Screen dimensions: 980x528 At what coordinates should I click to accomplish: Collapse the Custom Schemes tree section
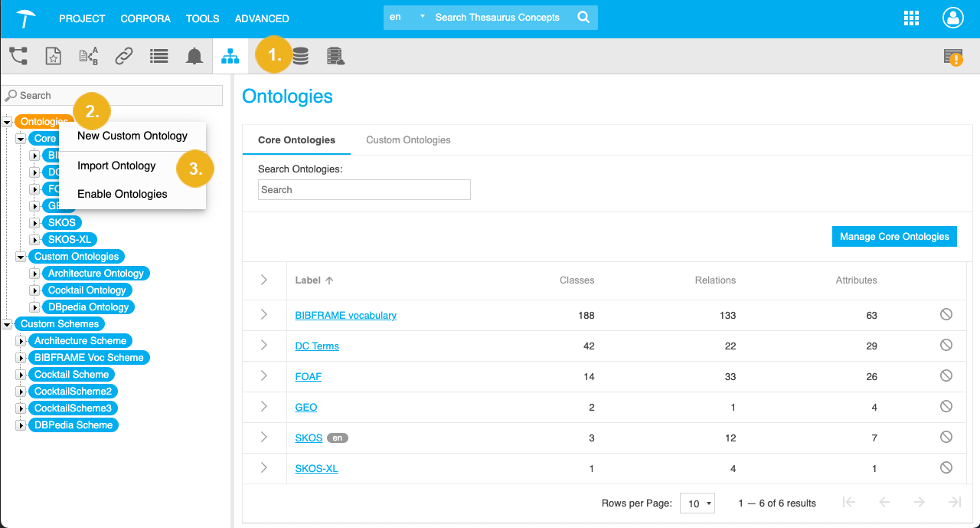pos(7,323)
